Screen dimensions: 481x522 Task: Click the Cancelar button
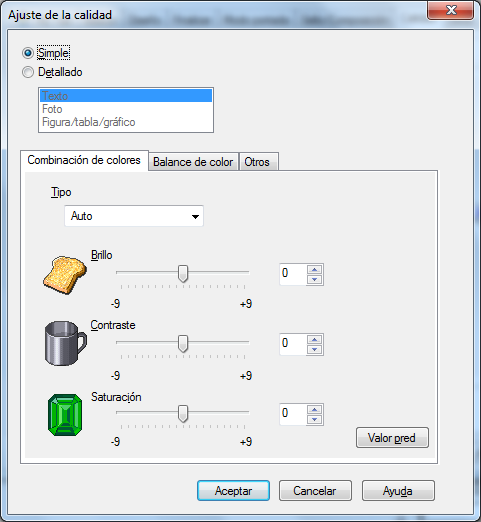(315, 491)
